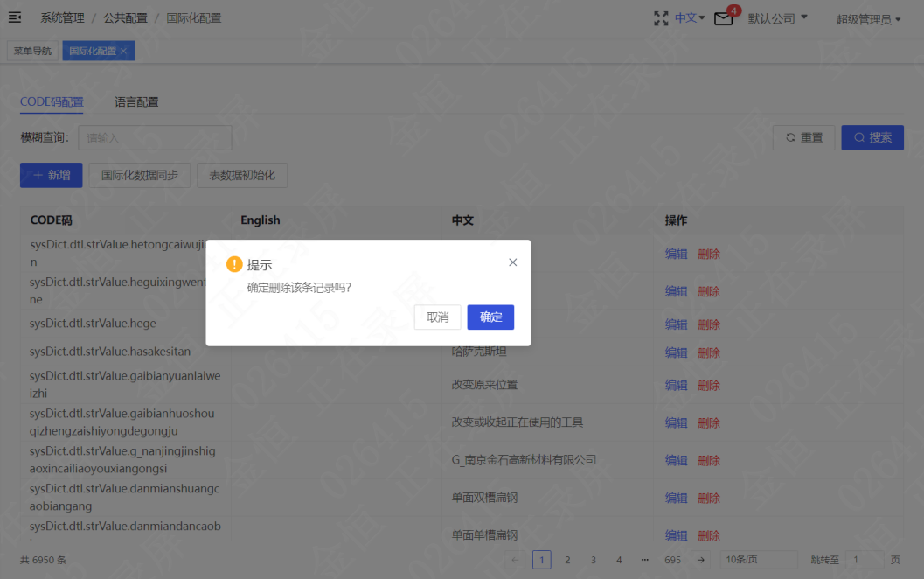Delete the 改变或收起正在使用的工具 row

(x=709, y=422)
